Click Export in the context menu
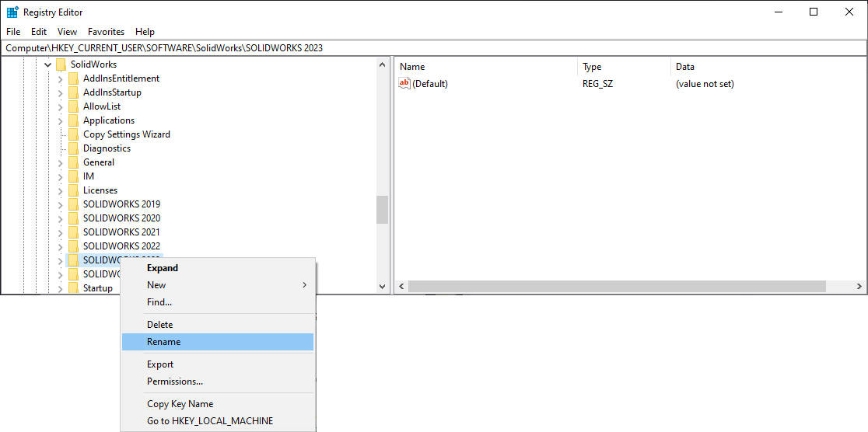 click(x=160, y=364)
